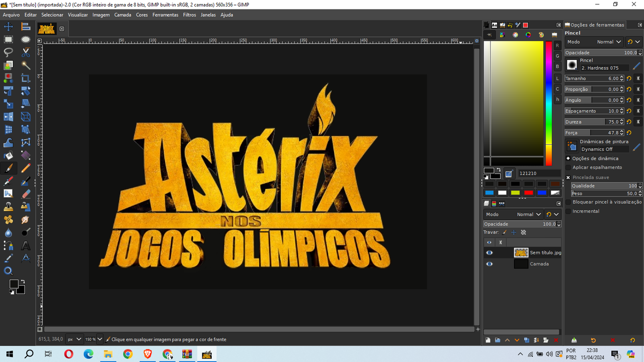Viewport: 644px width, 362px height.
Task: Open the Cores menu
Action: [142, 15]
